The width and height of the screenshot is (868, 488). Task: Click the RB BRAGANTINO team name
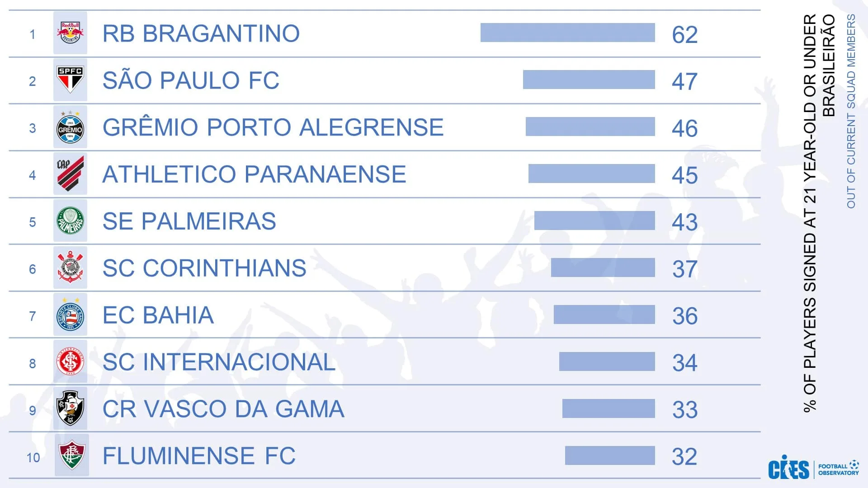(x=201, y=33)
